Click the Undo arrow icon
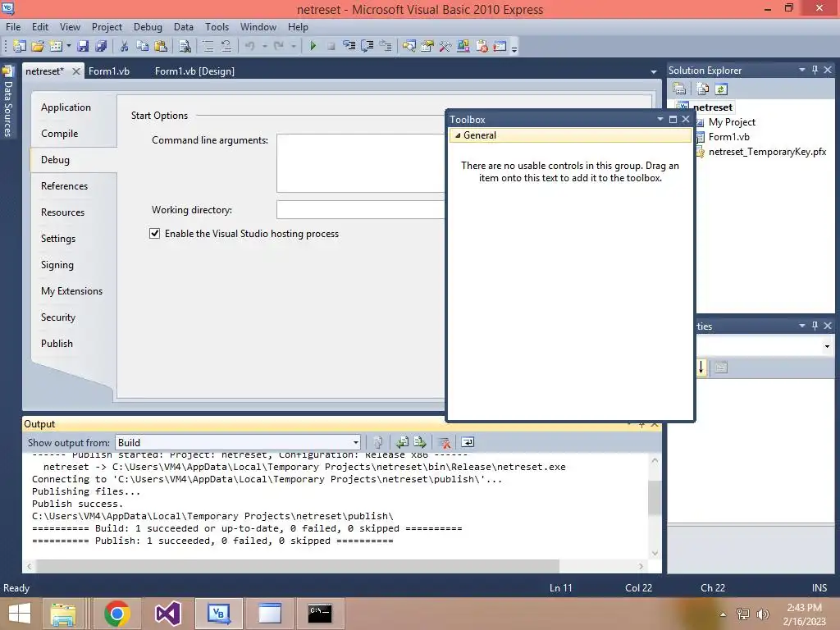Viewport: 840px width, 630px height. tap(250, 46)
